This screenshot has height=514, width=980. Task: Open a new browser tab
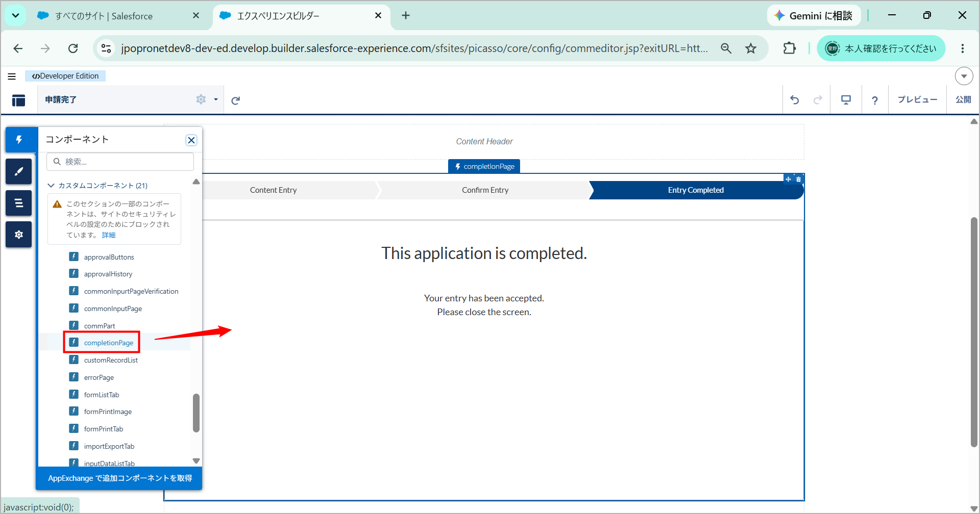click(406, 16)
